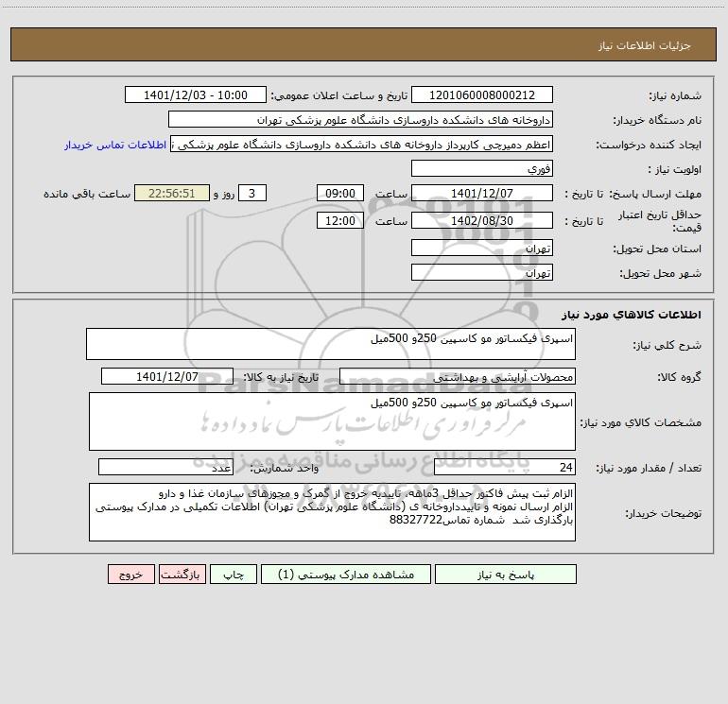Viewport: 728px width, 704px height.
Task: Click the شرح کلی نیاز text box
Action: pos(331,344)
